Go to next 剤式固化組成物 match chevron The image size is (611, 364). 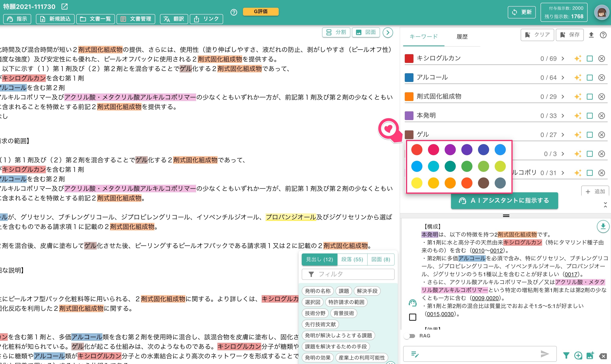(563, 97)
